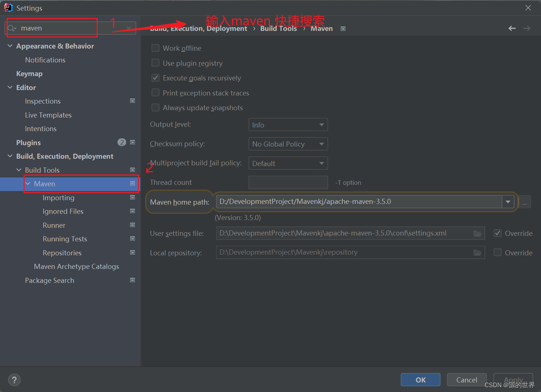Select Package Search in the tree

[50, 280]
